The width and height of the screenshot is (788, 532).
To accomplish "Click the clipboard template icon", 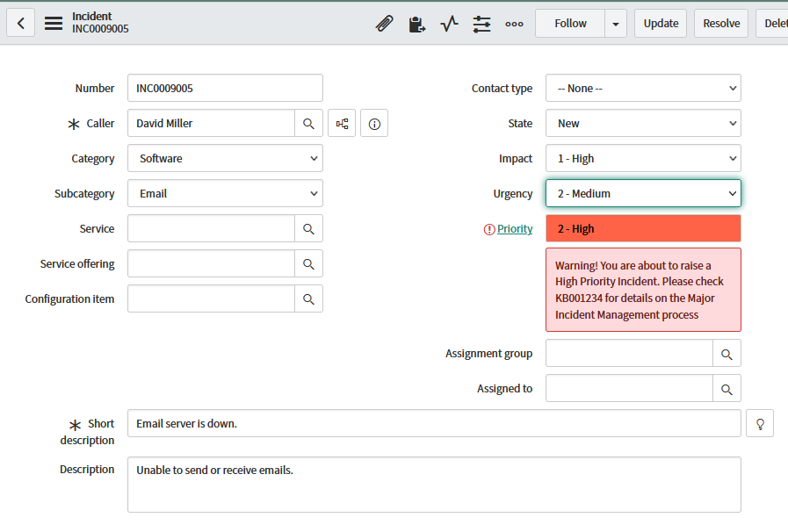I will coord(416,24).
